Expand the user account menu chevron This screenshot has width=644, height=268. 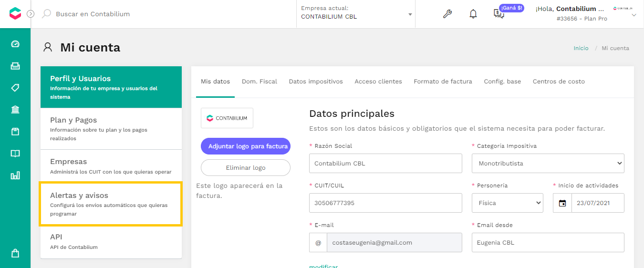(634, 15)
